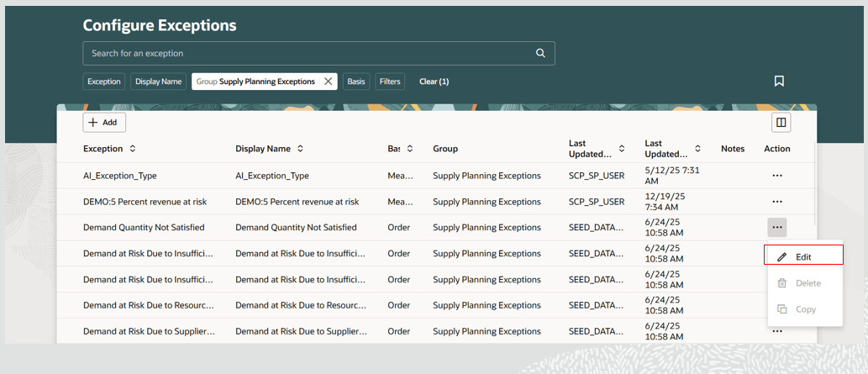Click actions ellipsis for Demand Quantity Not Satisfied
Image resolution: width=868 pixels, height=374 pixels.
[776, 227]
